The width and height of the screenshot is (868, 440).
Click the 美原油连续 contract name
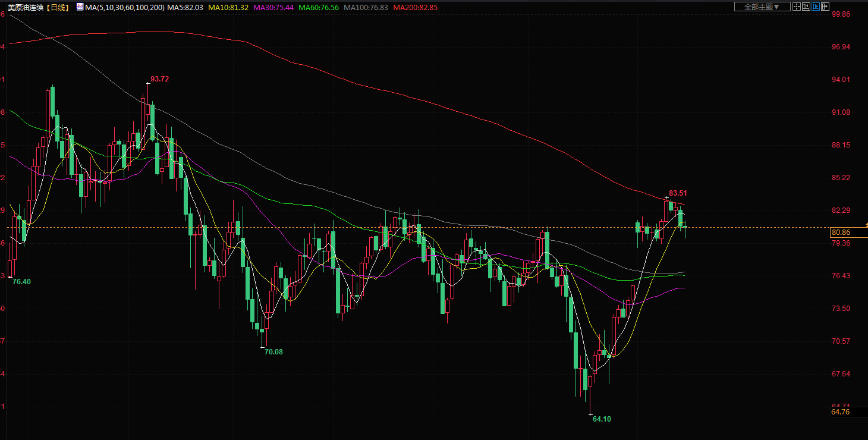24,8
